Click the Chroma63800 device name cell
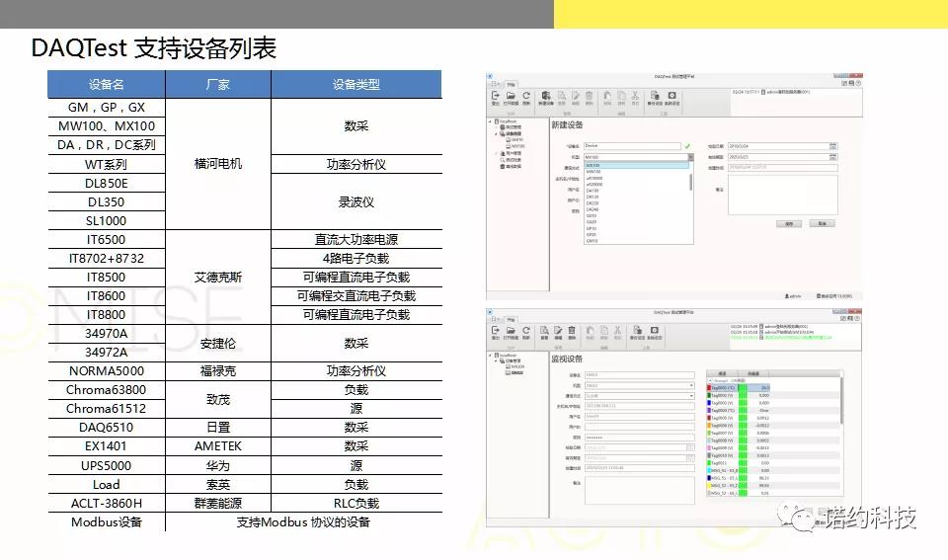Viewport: 948px width, 560px height. point(107,389)
